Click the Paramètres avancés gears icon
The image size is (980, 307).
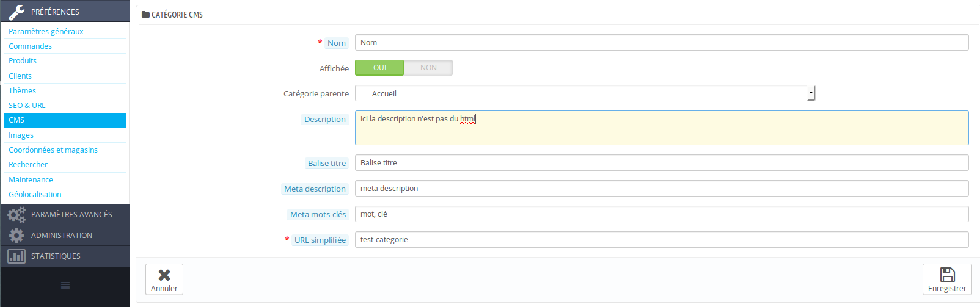[x=16, y=214]
